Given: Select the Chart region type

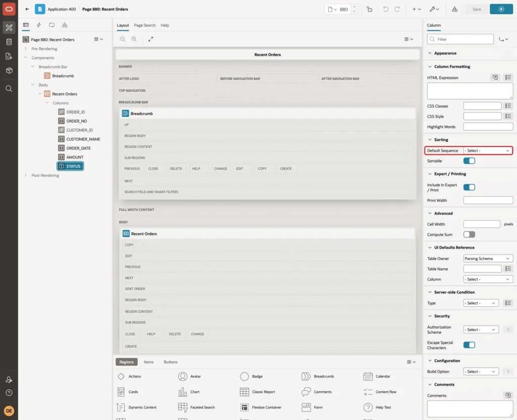Looking at the screenshot, I should click(189, 392).
